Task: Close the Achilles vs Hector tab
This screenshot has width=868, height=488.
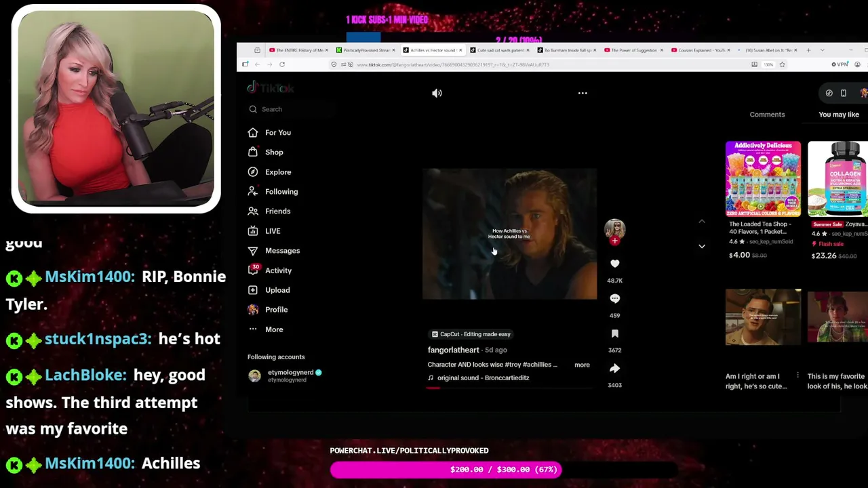Action: tap(460, 50)
